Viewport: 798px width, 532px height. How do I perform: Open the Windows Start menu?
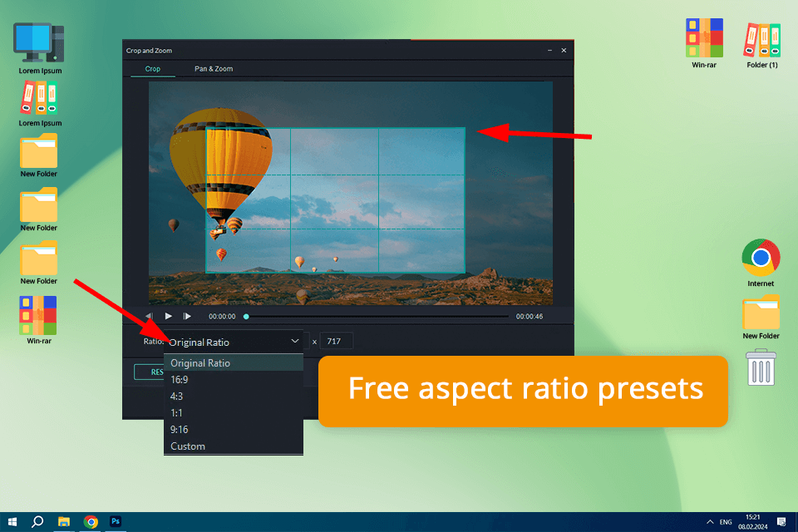(x=12, y=522)
